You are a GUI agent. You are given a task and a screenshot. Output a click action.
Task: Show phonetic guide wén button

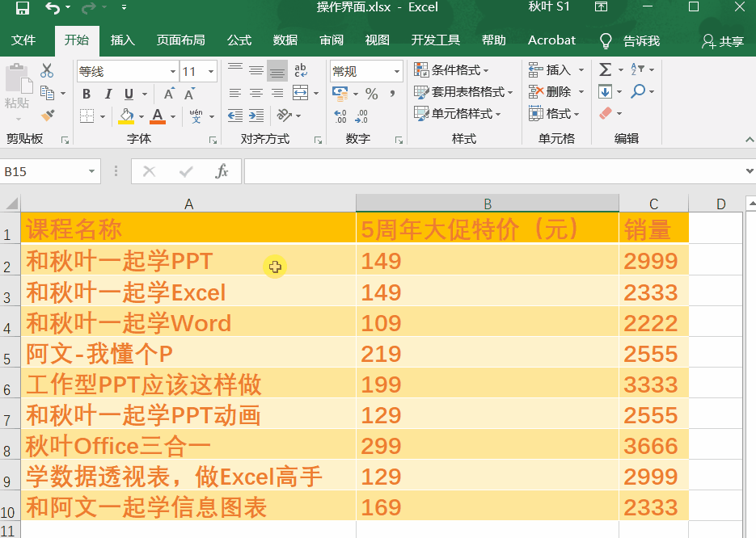pos(196,116)
